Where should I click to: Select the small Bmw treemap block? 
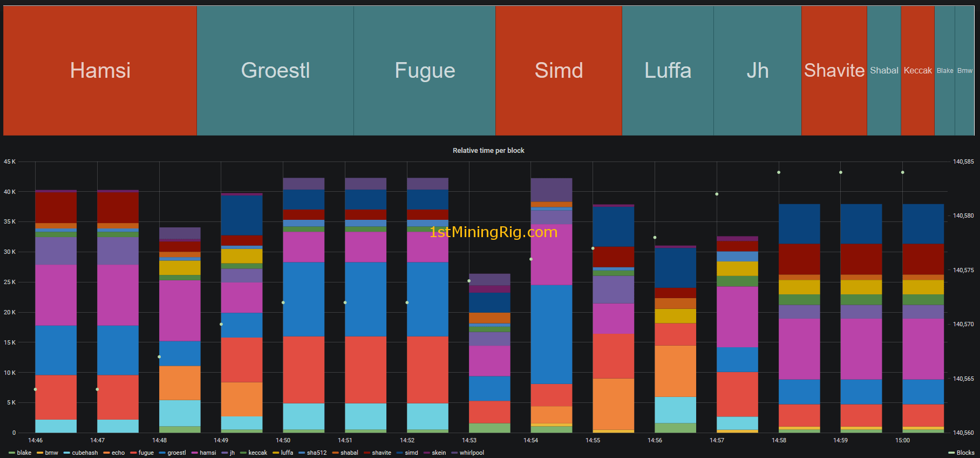coord(964,70)
